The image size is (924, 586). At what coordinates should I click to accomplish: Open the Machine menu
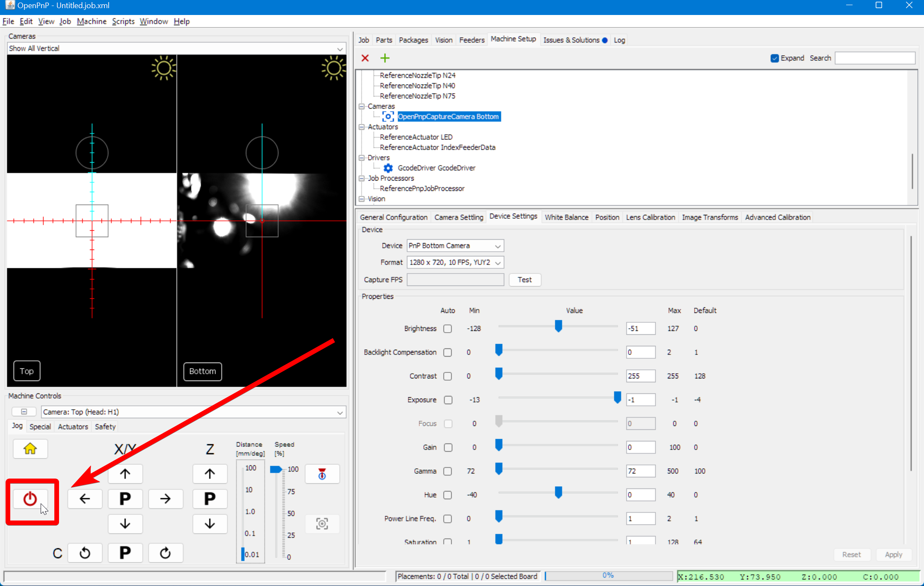click(92, 21)
